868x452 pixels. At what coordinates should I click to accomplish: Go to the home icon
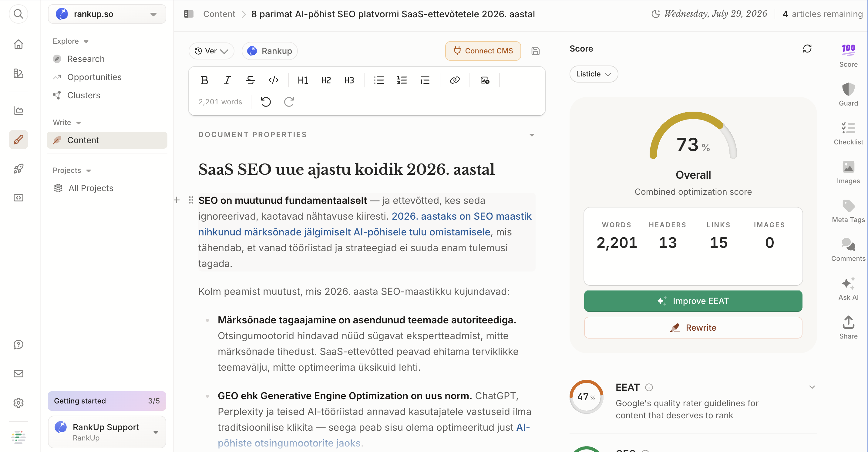18,45
